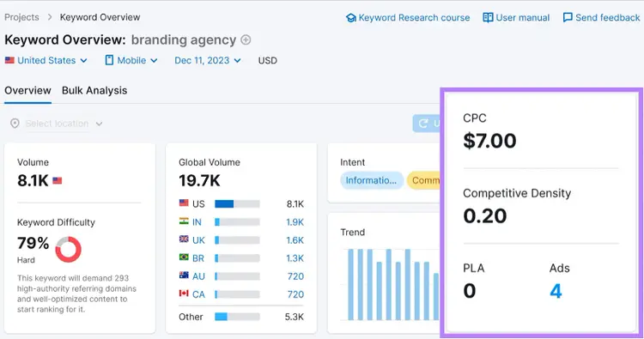Click the UK flag icon

tap(184, 239)
